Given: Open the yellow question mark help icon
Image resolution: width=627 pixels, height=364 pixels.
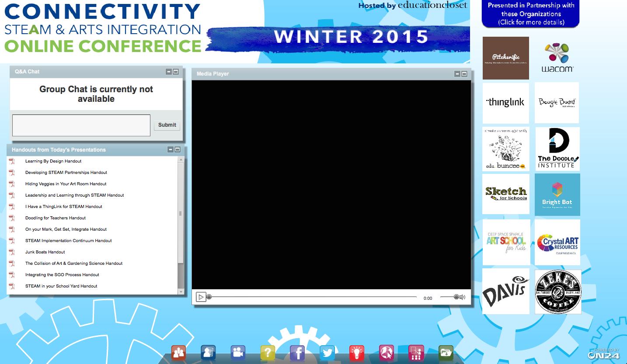Looking at the screenshot, I should 268,353.
